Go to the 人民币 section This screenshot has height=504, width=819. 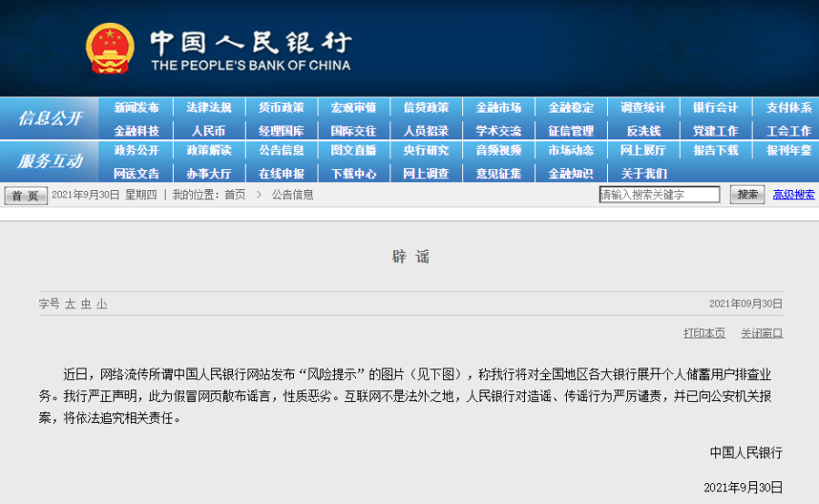pos(208,131)
